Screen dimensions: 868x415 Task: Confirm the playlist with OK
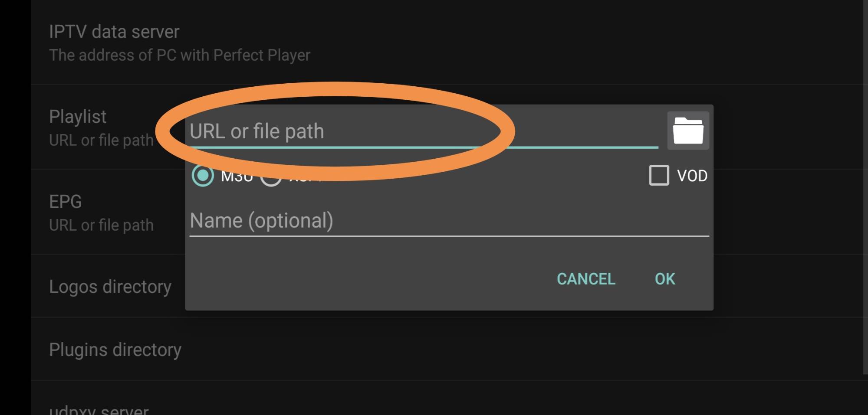click(665, 279)
